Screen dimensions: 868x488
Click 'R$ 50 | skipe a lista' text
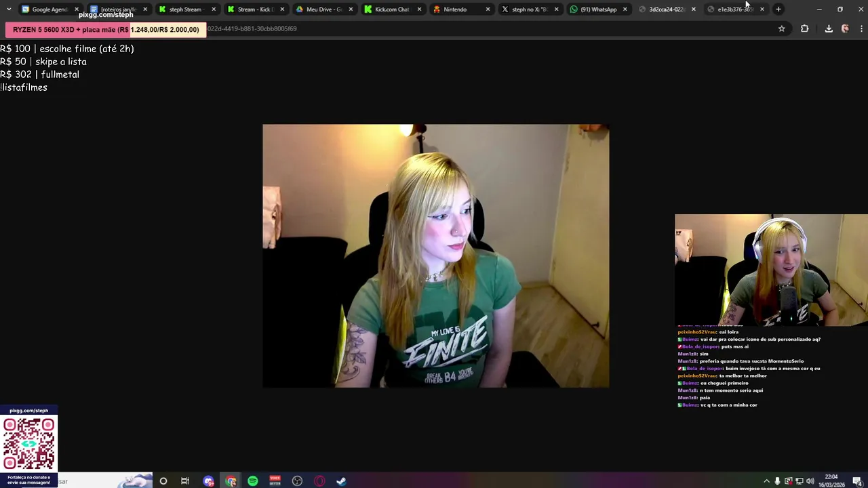click(43, 62)
